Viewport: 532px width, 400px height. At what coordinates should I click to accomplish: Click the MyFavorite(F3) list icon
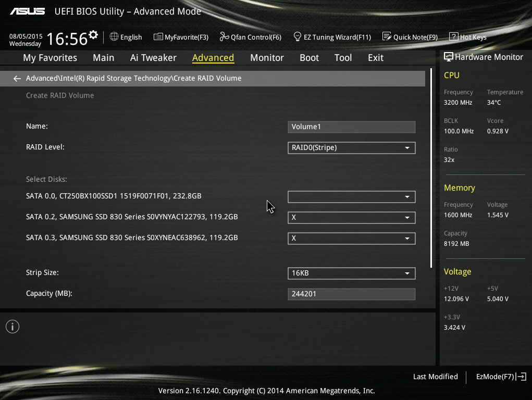(158, 36)
